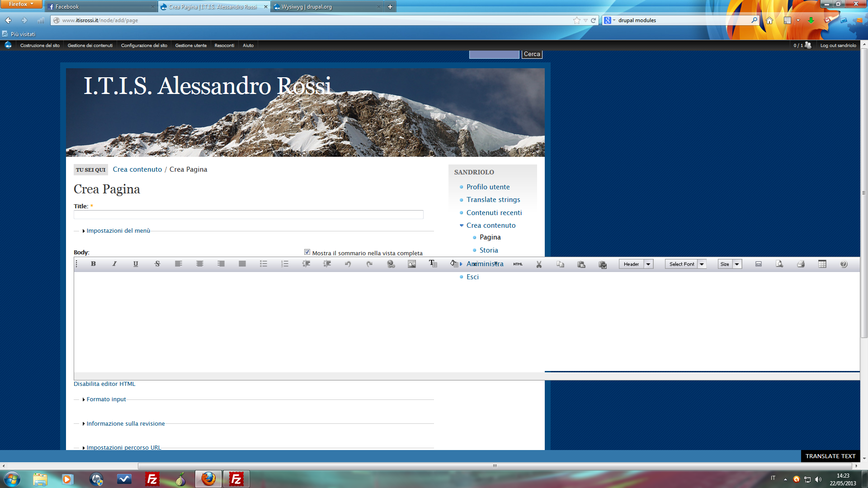Open the Firefox application menu

(x=21, y=4)
